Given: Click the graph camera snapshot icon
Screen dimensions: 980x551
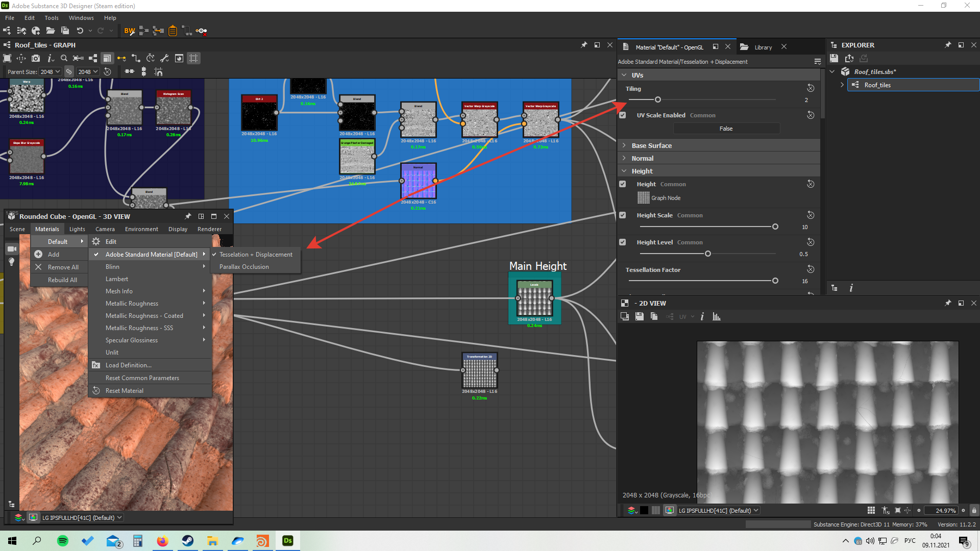Looking at the screenshot, I should (36, 58).
